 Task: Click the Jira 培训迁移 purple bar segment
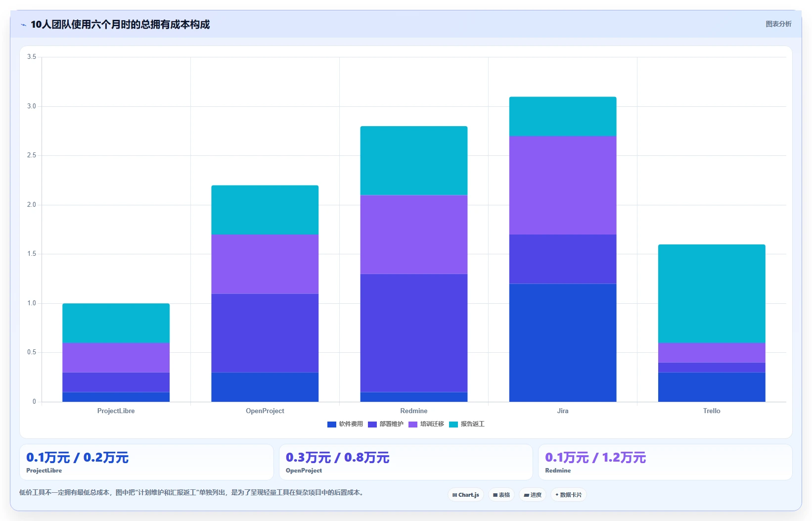pyautogui.click(x=563, y=185)
